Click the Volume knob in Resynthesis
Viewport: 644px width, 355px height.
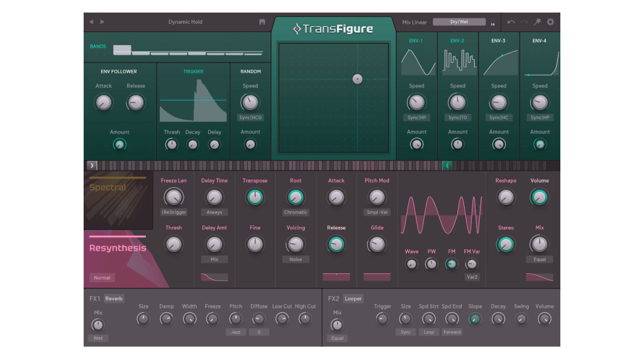pos(539,197)
